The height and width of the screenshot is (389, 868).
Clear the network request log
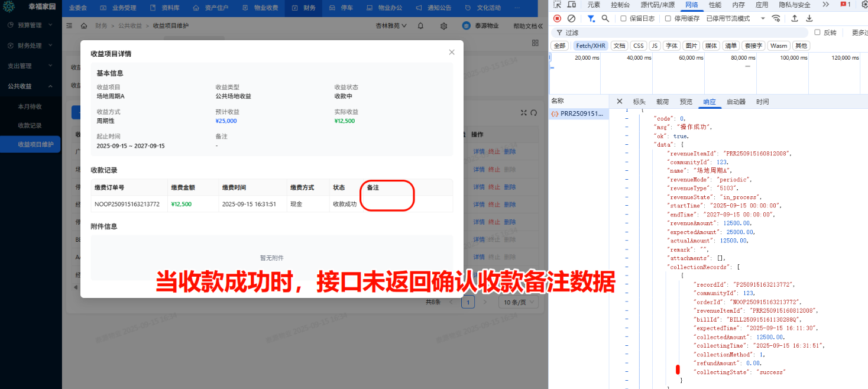(570, 18)
